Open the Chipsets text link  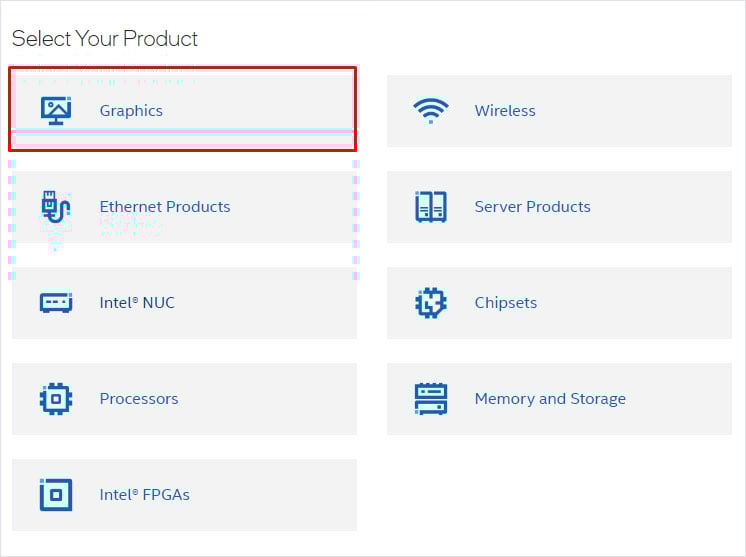(x=505, y=303)
